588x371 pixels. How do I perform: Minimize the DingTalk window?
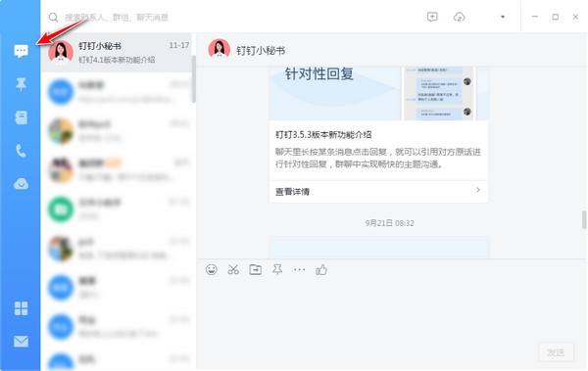click(535, 17)
